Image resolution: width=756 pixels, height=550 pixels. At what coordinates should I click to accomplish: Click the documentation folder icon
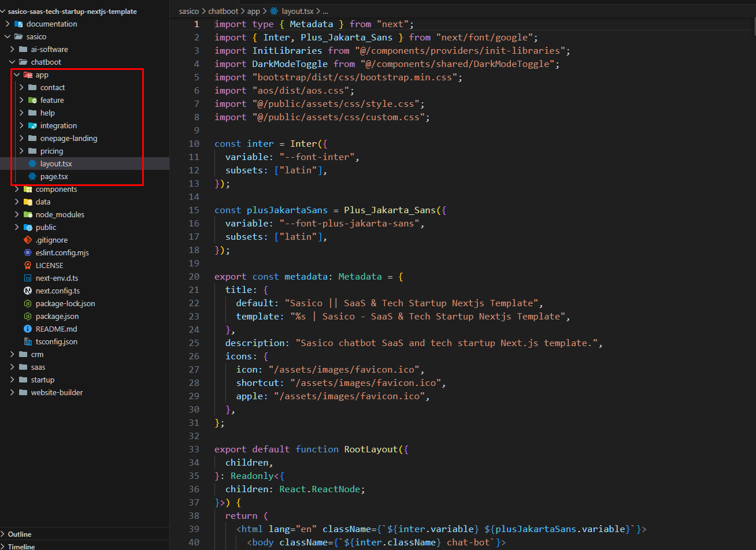click(18, 24)
